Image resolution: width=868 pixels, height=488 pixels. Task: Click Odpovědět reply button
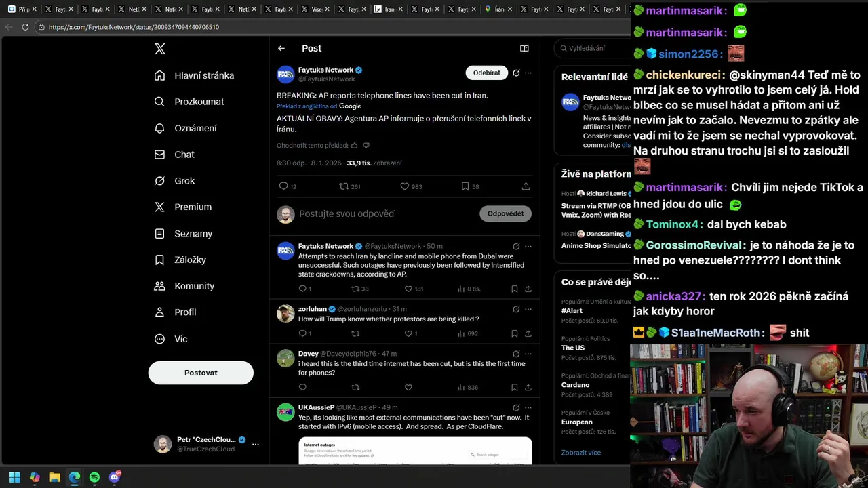505,213
